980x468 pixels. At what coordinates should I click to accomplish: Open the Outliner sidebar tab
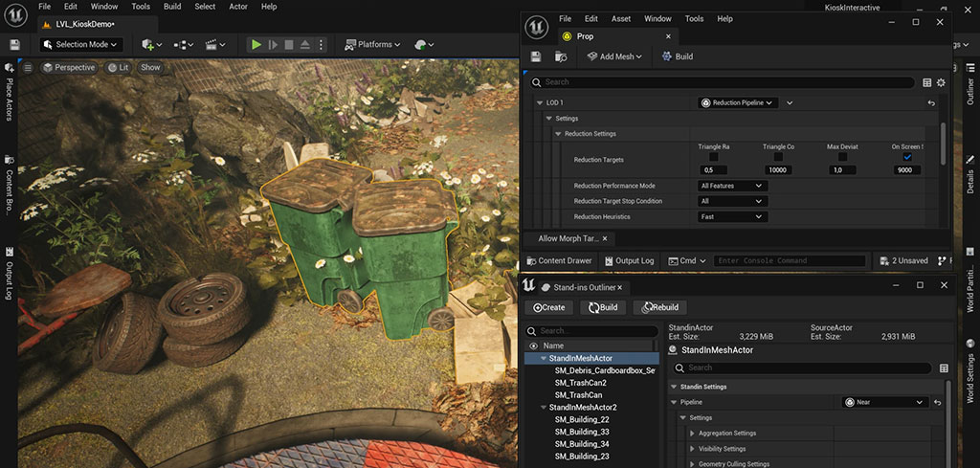[x=970, y=84]
